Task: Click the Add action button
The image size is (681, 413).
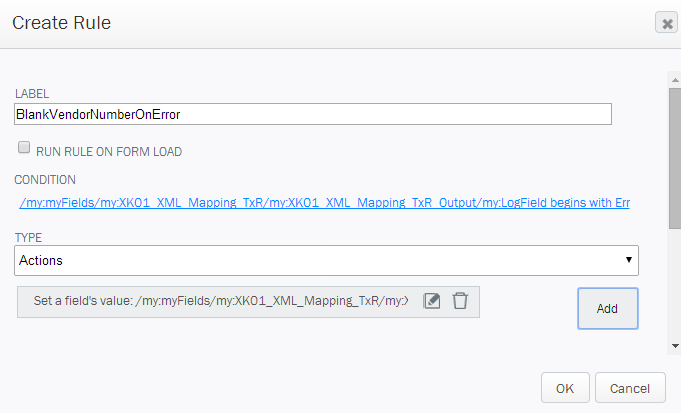Action: [608, 308]
